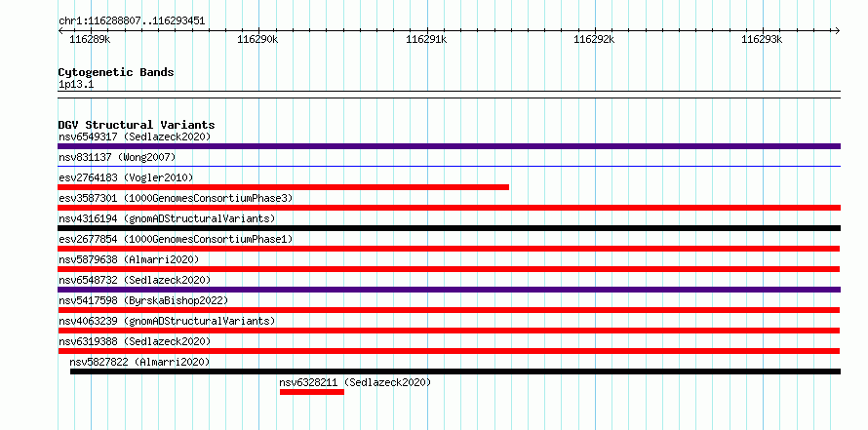Open nsv5827822 (Almarri2020) variant label
Screen dimensions: 868x430
[x=139, y=362]
